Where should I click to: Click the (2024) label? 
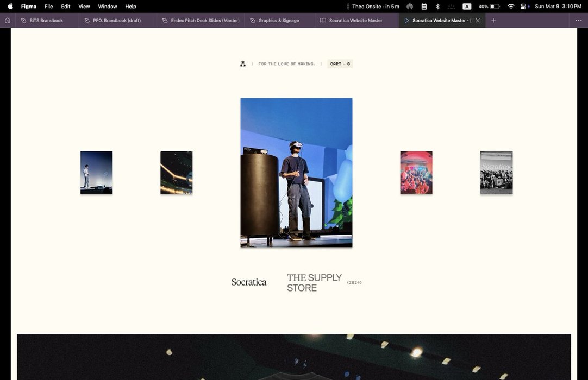[354, 283]
